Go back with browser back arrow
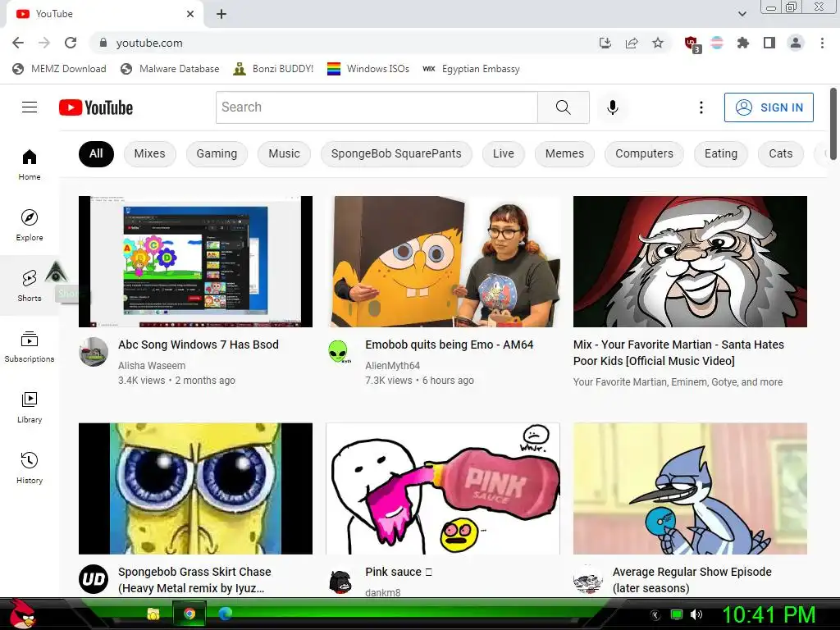This screenshot has height=630, width=840. (18, 43)
